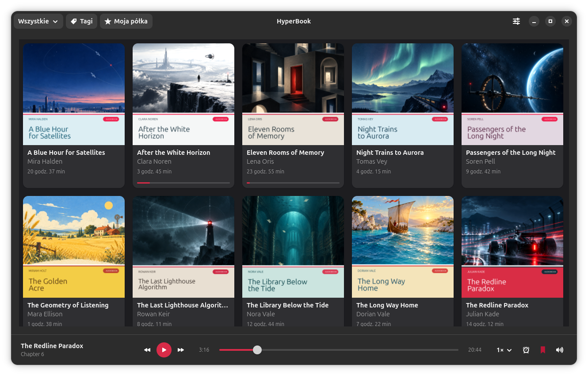Open The Long Way Home cover
Viewport: 588px width, 376px height.
403,247
